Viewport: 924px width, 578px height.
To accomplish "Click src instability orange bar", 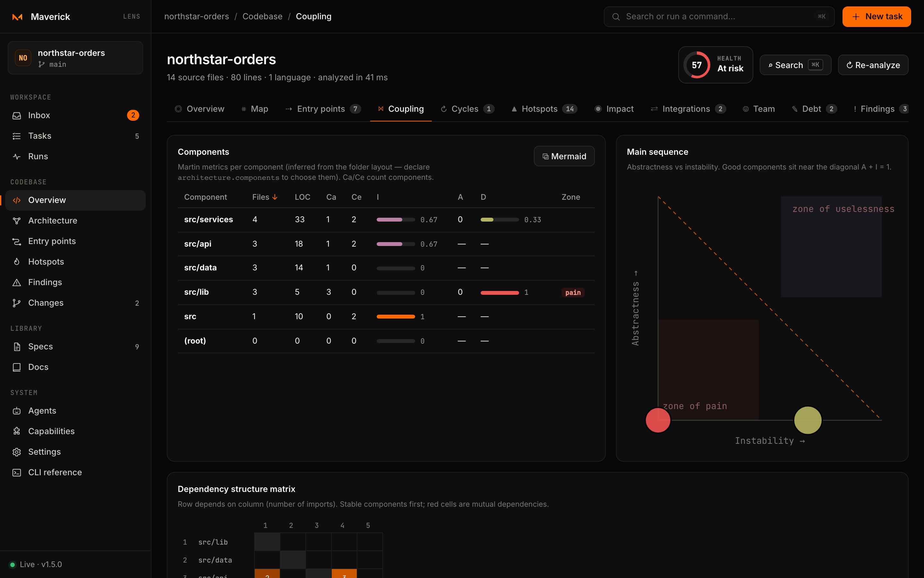I will tap(396, 317).
